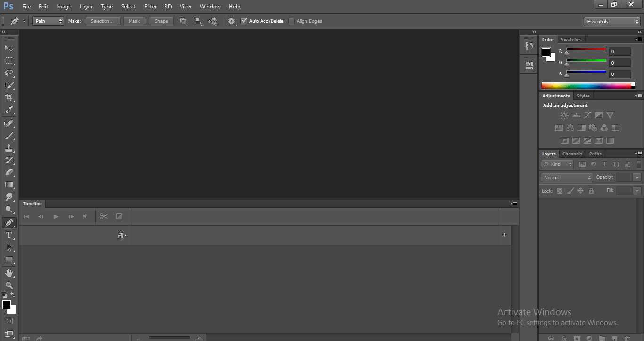
Task: Select the Rectangular Marquee tool
Action: pyautogui.click(x=9, y=61)
